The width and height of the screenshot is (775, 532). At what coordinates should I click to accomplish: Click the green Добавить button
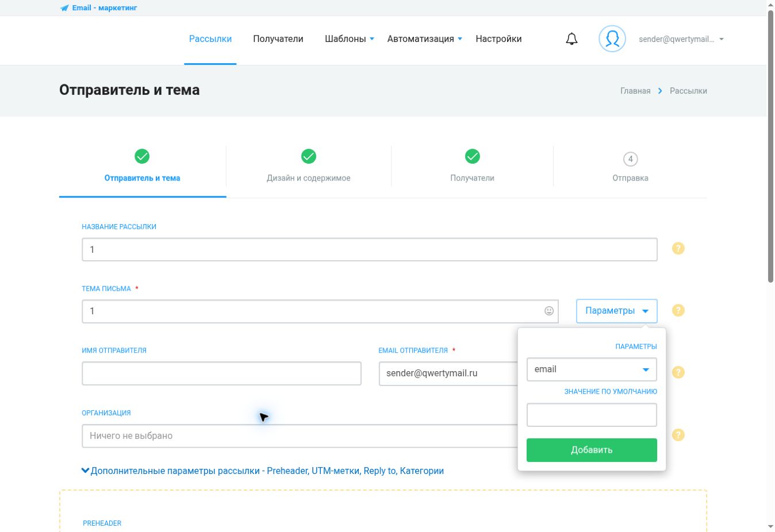coord(592,450)
